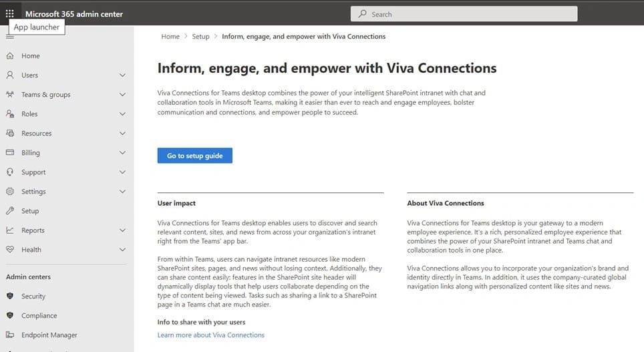This screenshot has width=644, height=352.
Task: Open Compliance admin center
Action: [x=39, y=315]
